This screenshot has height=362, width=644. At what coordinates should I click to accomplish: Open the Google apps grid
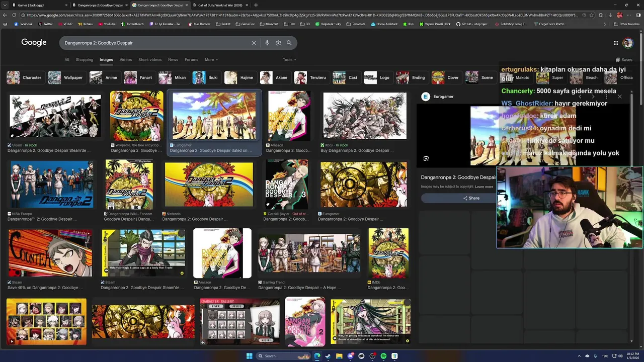point(616,43)
